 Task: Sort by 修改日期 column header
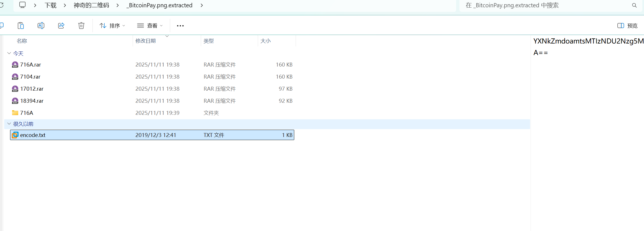click(146, 41)
